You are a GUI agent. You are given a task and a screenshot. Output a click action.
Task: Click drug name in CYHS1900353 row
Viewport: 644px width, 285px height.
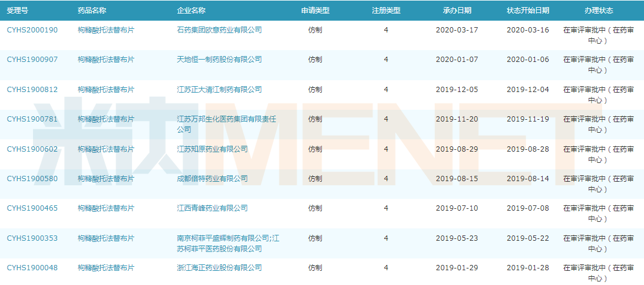pyautogui.click(x=106, y=238)
